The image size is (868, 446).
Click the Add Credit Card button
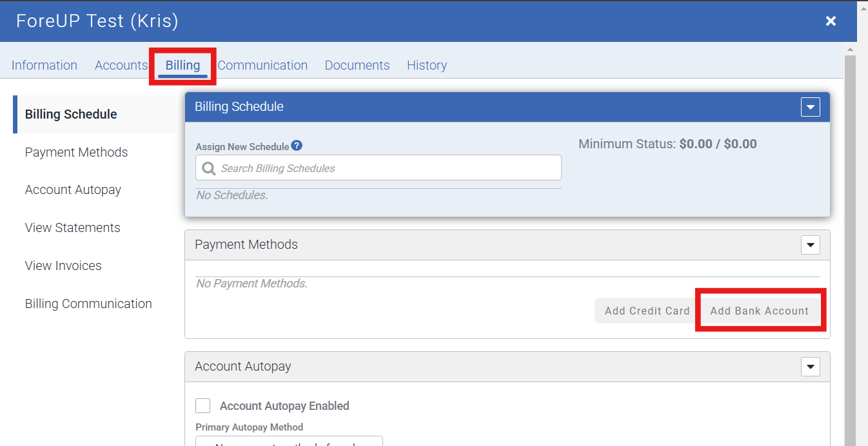pyautogui.click(x=647, y=311)
